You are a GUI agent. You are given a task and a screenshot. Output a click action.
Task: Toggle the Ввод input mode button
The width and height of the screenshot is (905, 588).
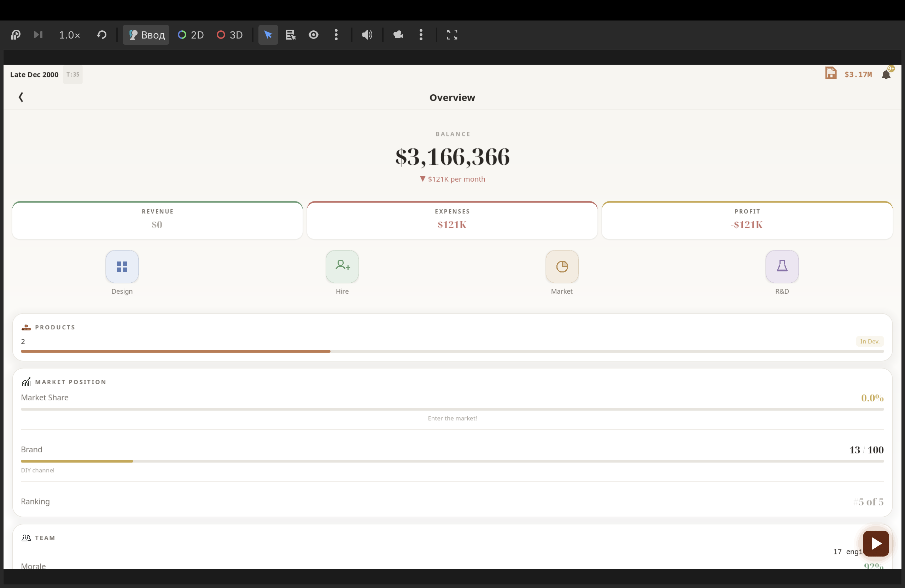146,35
